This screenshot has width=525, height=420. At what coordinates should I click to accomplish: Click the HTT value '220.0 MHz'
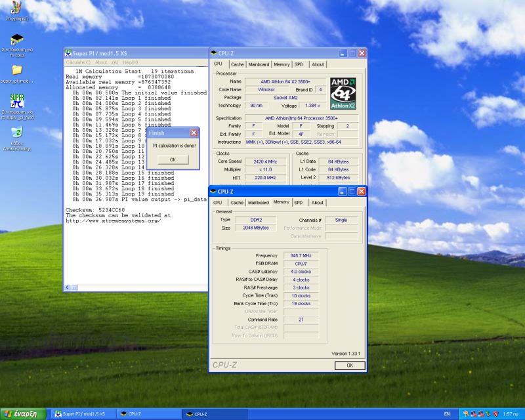click(x=265, y=177)
